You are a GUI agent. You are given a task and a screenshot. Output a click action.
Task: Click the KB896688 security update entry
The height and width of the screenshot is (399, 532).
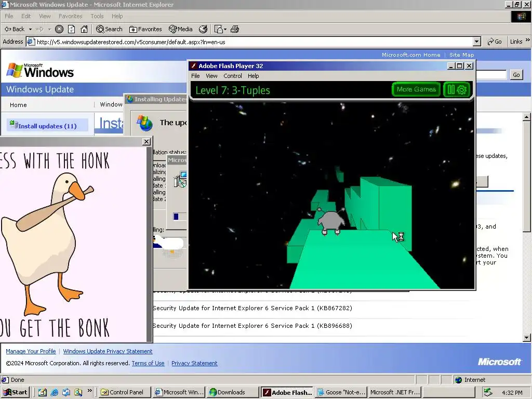(252, 326)
